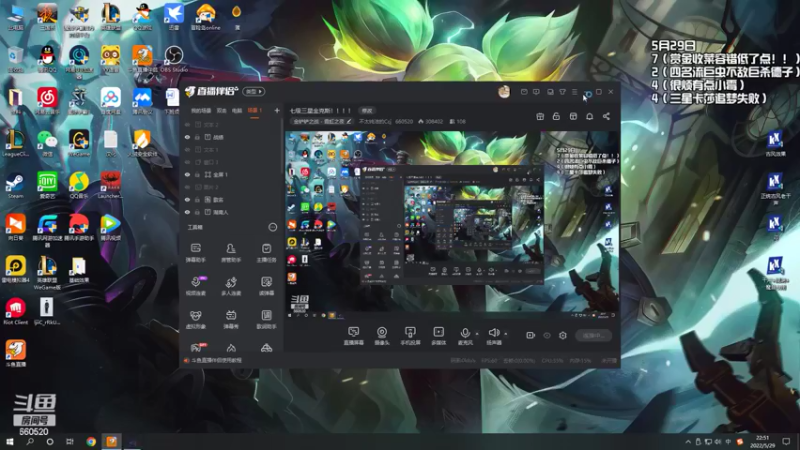Screen dimensions: 800x450
Task: Toggle the preview eye icon near settings gear
Action: coord(547,335)
